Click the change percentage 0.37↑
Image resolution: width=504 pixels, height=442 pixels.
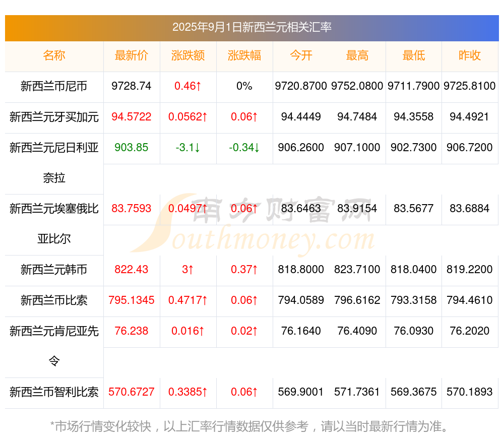[244, 269]
